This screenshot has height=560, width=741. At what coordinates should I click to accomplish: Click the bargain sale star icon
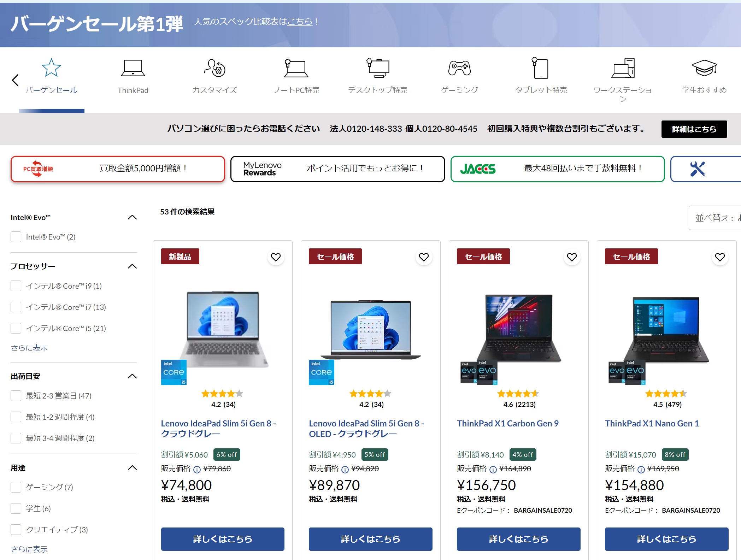(x=51, y=68)
